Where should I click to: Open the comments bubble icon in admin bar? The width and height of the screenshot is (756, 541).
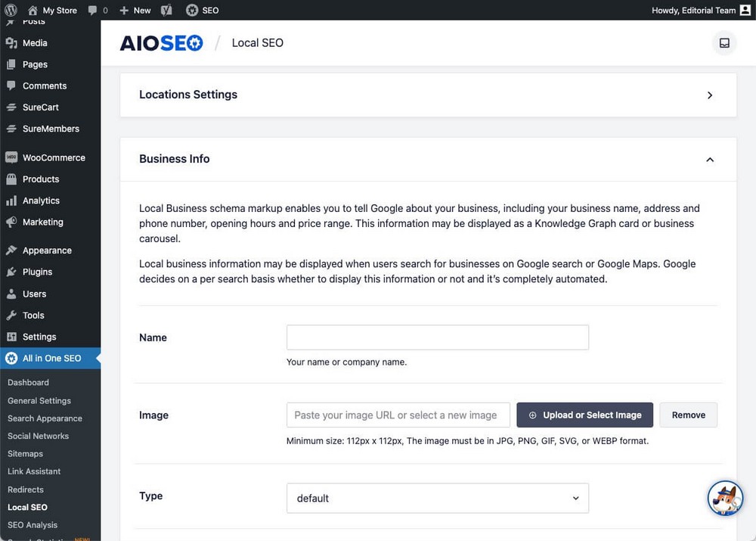[92, 11]
